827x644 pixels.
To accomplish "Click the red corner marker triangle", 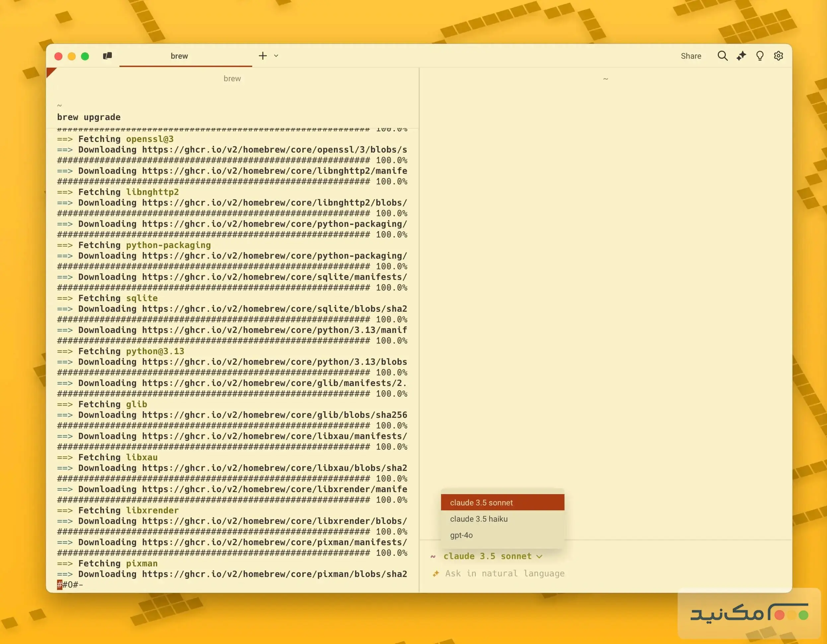I will click(50, 72).
